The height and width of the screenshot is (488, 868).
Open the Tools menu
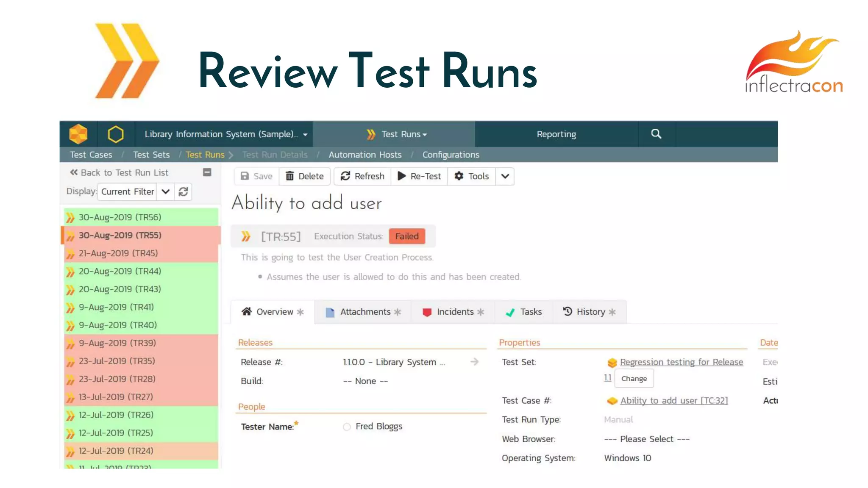point(472,176)
